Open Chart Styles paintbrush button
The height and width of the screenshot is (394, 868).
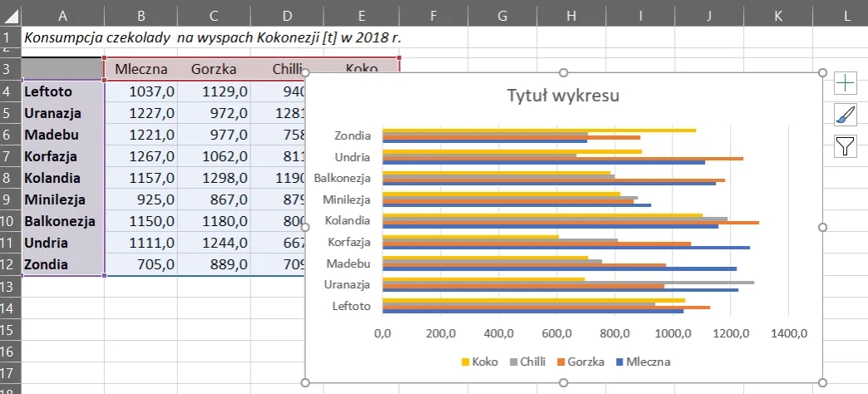(845, 115)
